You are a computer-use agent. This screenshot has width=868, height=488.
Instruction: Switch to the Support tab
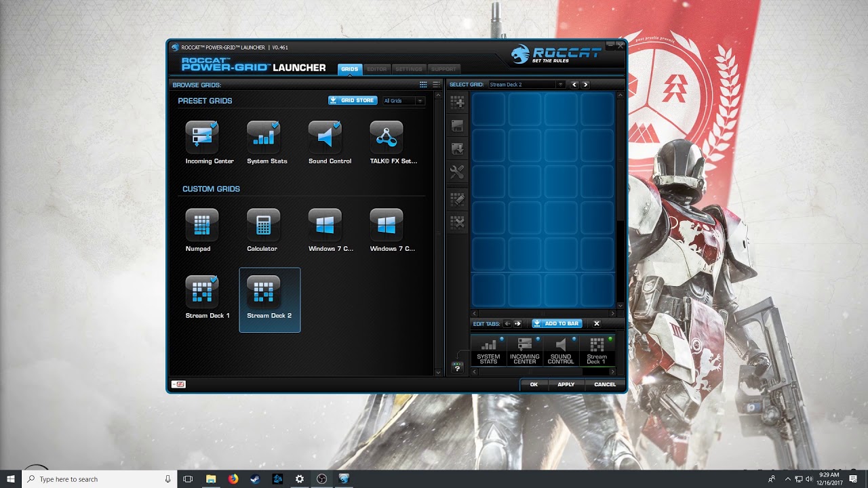pos(443,69)
